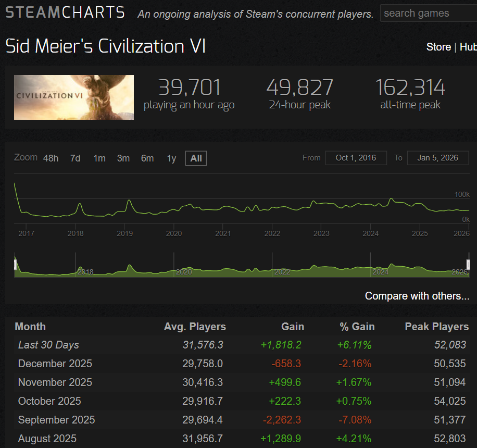
Task: Click the 49,827 24-hour peak stat
Action: 299,94
